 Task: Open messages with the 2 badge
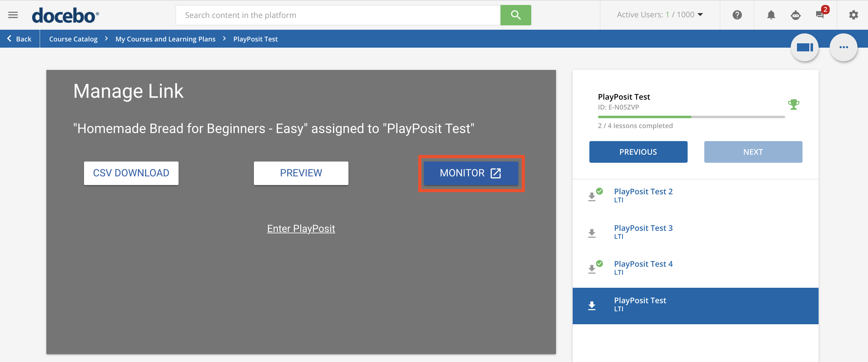[x=820, y=14]
